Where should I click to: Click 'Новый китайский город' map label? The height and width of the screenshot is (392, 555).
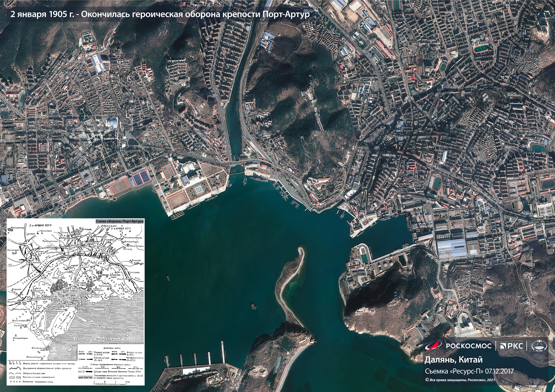111,276
